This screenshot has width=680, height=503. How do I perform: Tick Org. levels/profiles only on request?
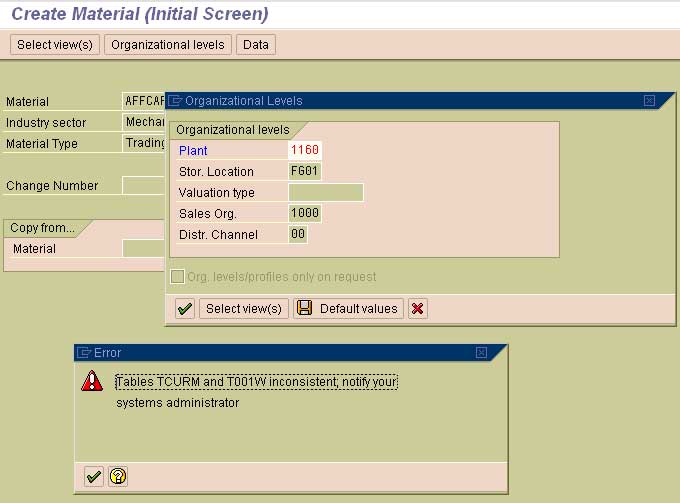(177, 277)
